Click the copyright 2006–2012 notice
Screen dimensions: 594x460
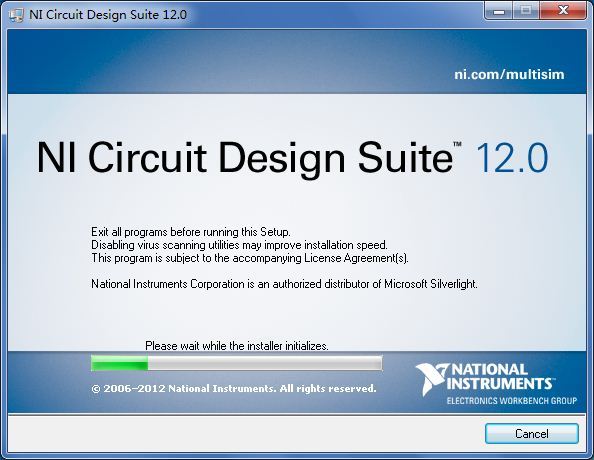tap(234, 388)
